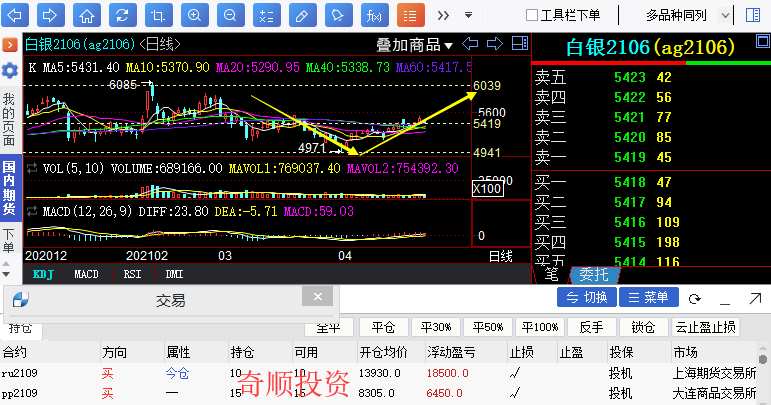Screen dimensions: 771x405
Task: Open the sidebar settings gear
Action: (10, 71)
